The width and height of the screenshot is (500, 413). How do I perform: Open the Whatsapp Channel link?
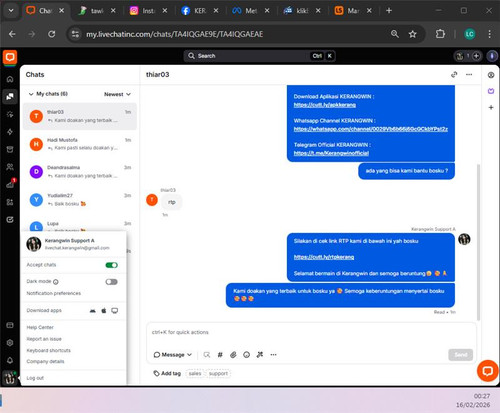(x=371, y=129)
